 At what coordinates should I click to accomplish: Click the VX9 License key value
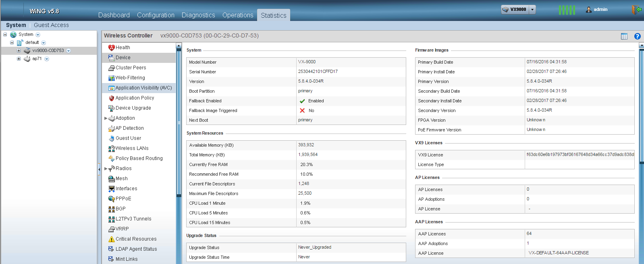point(580,155)
